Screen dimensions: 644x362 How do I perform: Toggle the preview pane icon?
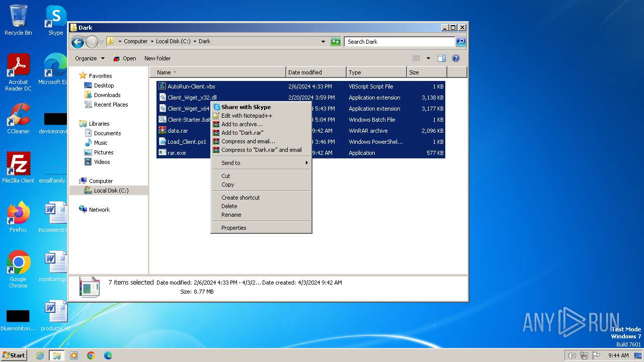click(x=441, y=58)
